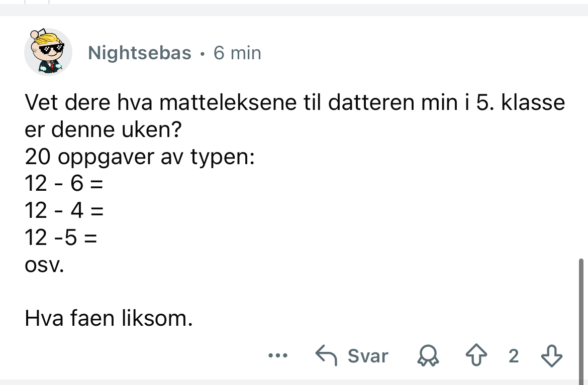This screenshot has height=385, width=588.
Task: Open Nightsebas's avatar picture
Action: pyautogui.click(x=48, y=52)
